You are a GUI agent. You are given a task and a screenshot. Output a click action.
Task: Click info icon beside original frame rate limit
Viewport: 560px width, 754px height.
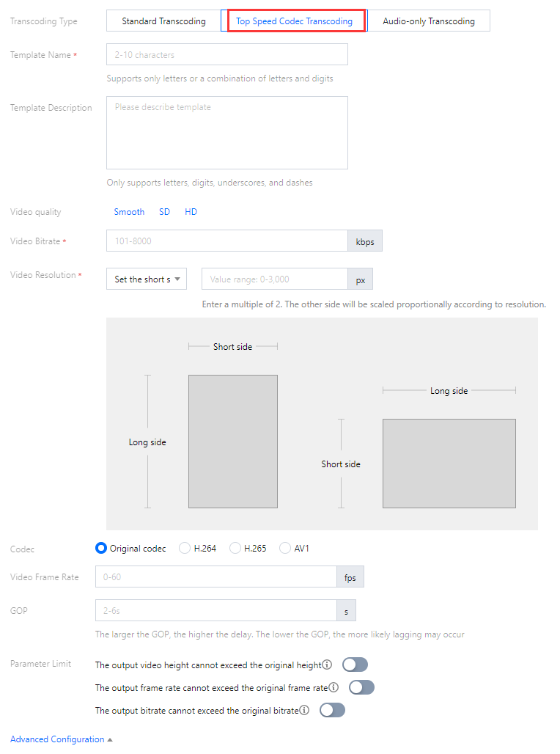click(x=334, y=688)
